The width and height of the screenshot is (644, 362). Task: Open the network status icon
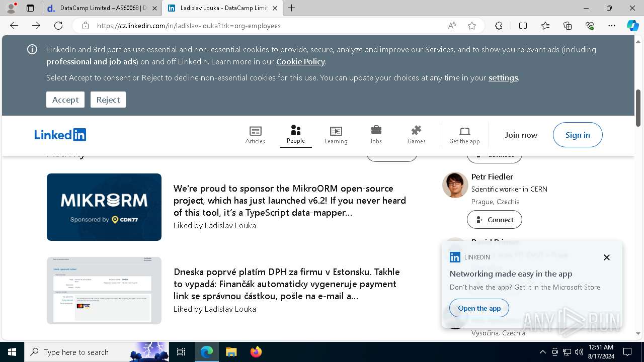point(567,352)
